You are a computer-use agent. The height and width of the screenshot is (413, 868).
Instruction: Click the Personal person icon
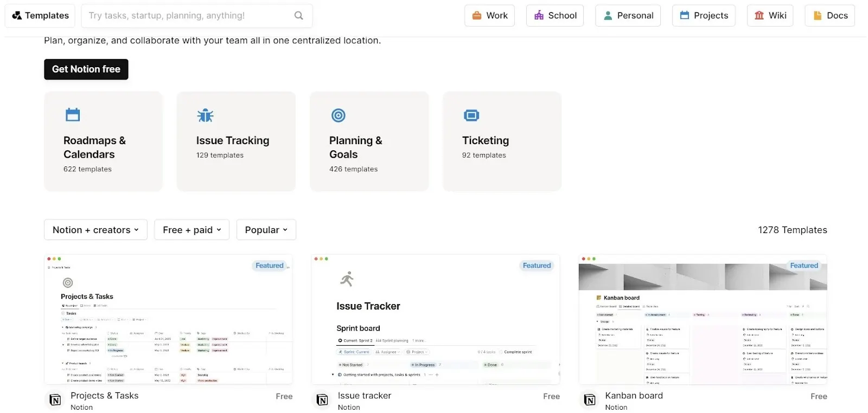tap(608, 16)
